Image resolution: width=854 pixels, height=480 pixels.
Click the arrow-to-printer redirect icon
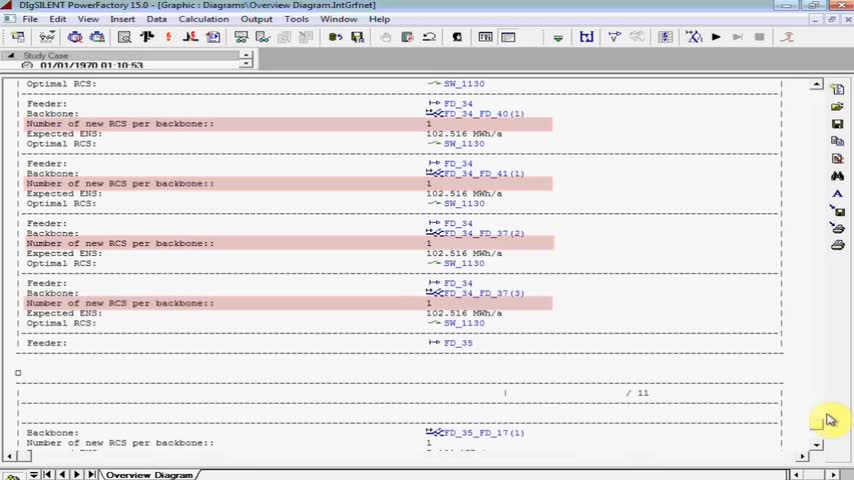[x=838, y=228]
